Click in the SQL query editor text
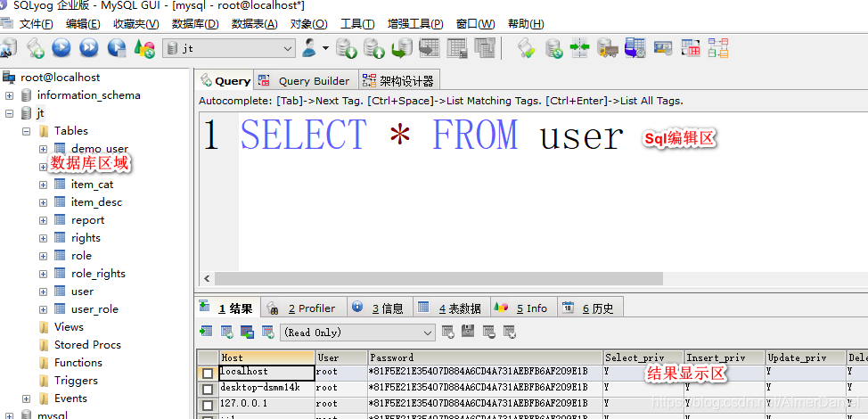 432,135
